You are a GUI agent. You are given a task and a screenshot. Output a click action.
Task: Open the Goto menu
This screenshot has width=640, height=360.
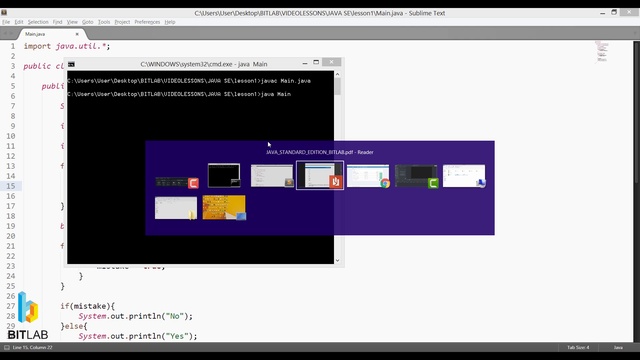pos(88,22)
